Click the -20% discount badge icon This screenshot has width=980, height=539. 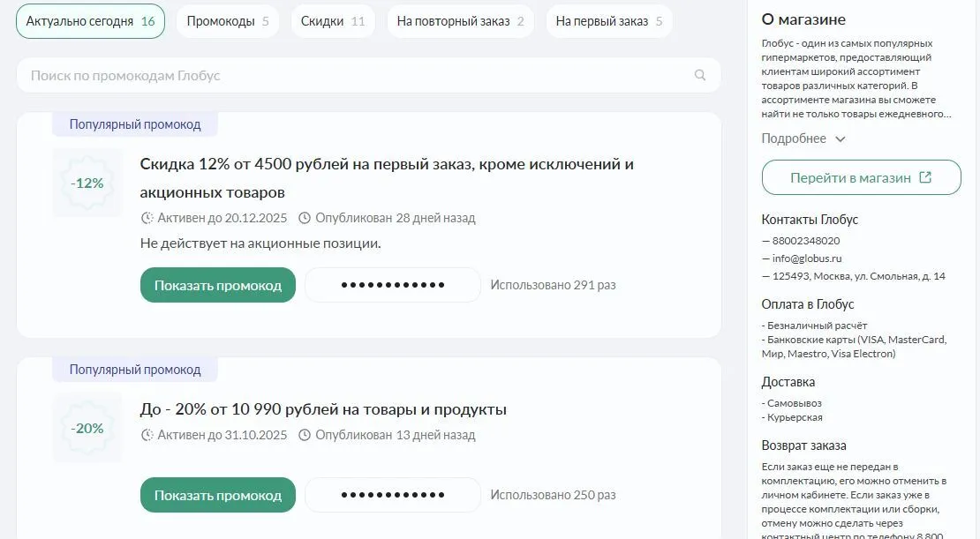click(87, 429)
